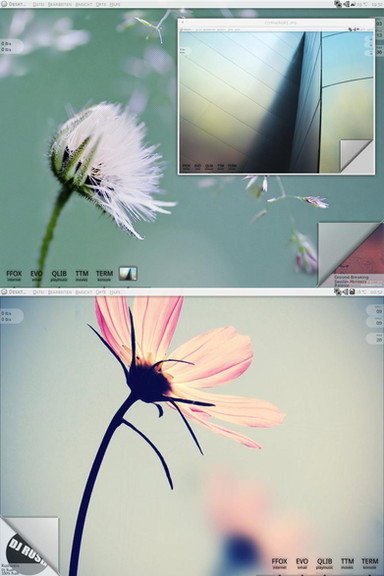The image size is (384, 576).
Task: Launch FFOX internet on the dandelion desktop
Action: pyautogui.click(x=14, y=276)
